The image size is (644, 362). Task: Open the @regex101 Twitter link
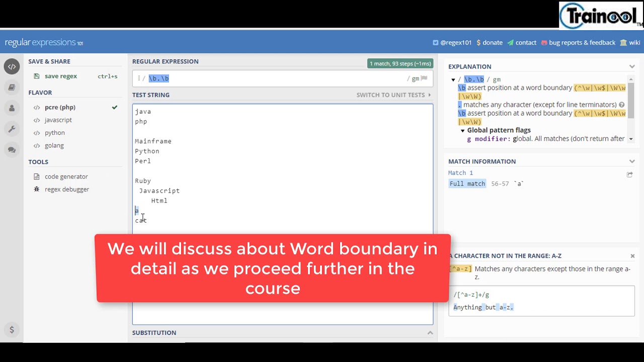click(x=452, y=43)
